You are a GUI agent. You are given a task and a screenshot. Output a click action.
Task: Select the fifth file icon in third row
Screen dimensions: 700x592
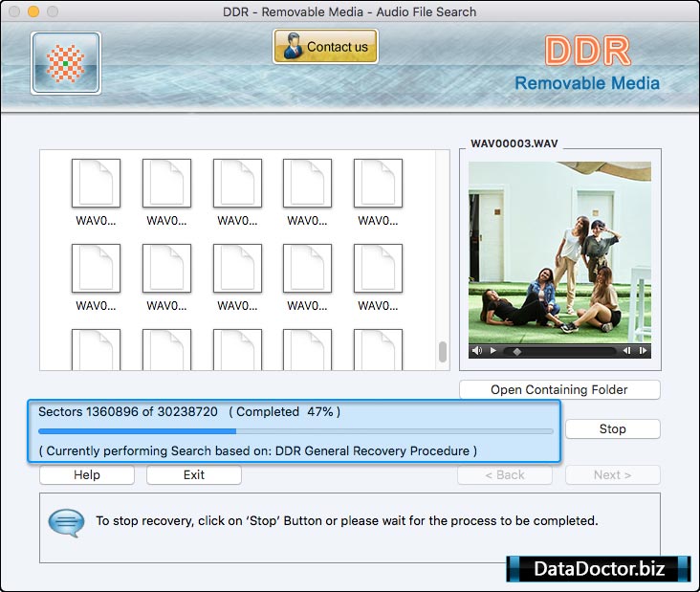pos(378,350)
